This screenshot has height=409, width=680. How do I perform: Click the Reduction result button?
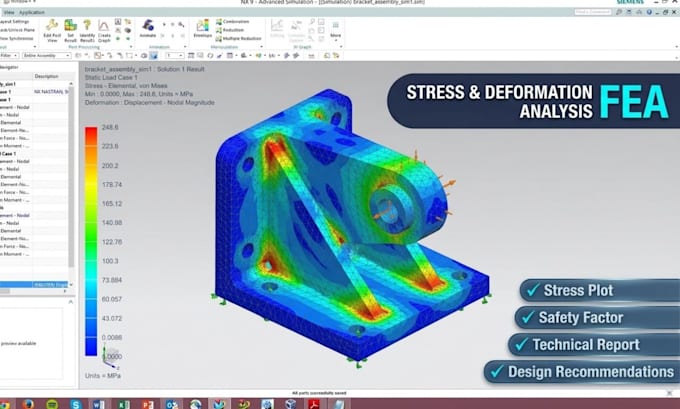point(230,30)
